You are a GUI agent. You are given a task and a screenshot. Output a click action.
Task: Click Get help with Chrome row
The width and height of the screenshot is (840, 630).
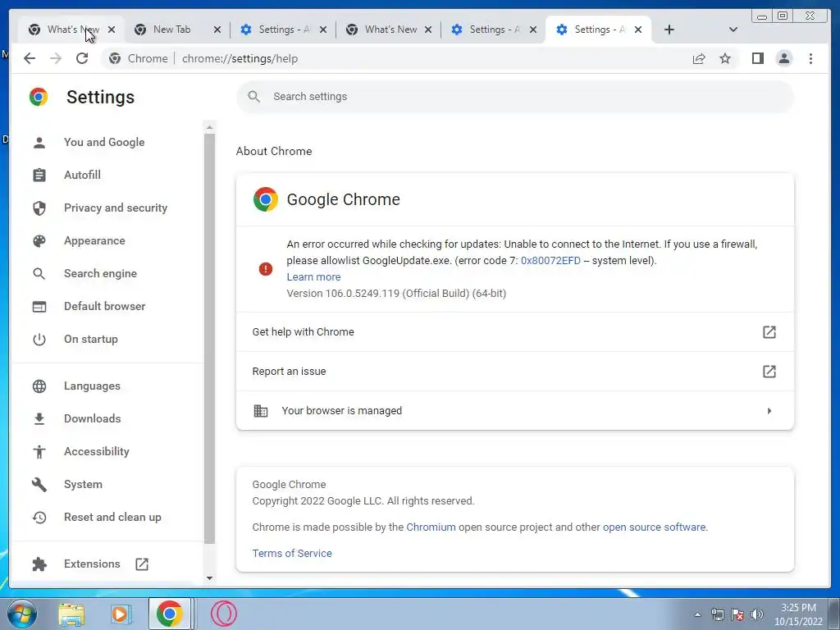[515, 332]
